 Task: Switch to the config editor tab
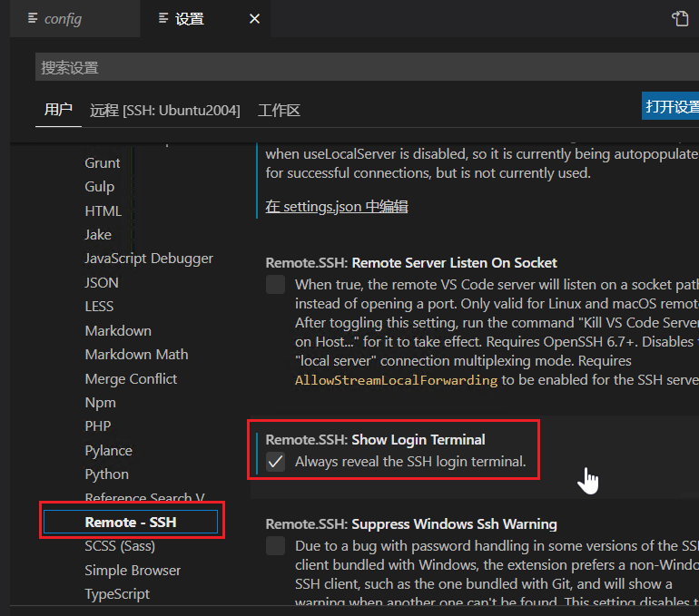pos(74,19)
